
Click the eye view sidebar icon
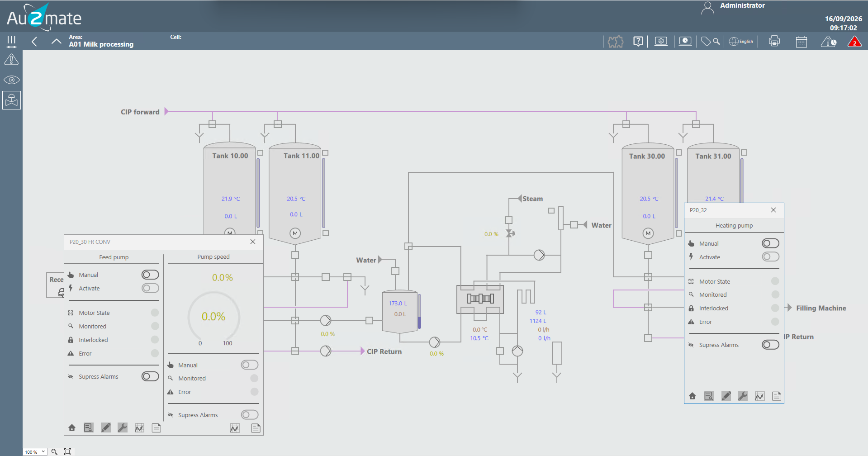11,80
